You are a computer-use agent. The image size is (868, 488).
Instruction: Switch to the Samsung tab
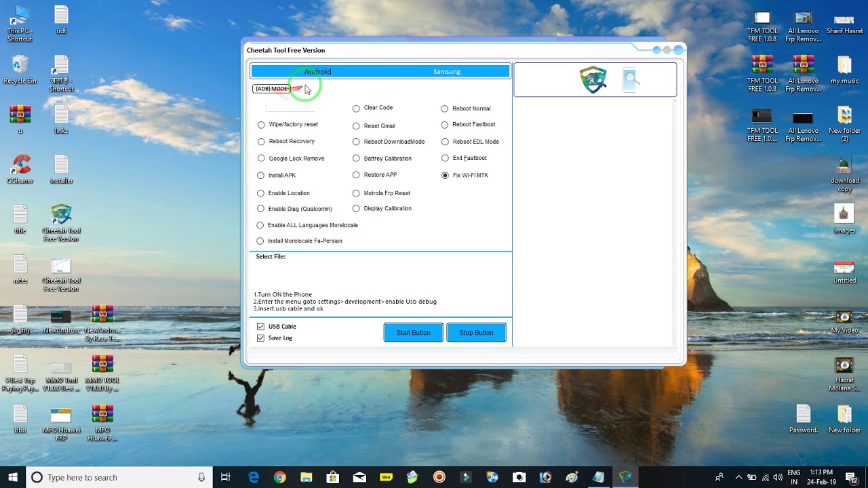[x=446, y=72]
